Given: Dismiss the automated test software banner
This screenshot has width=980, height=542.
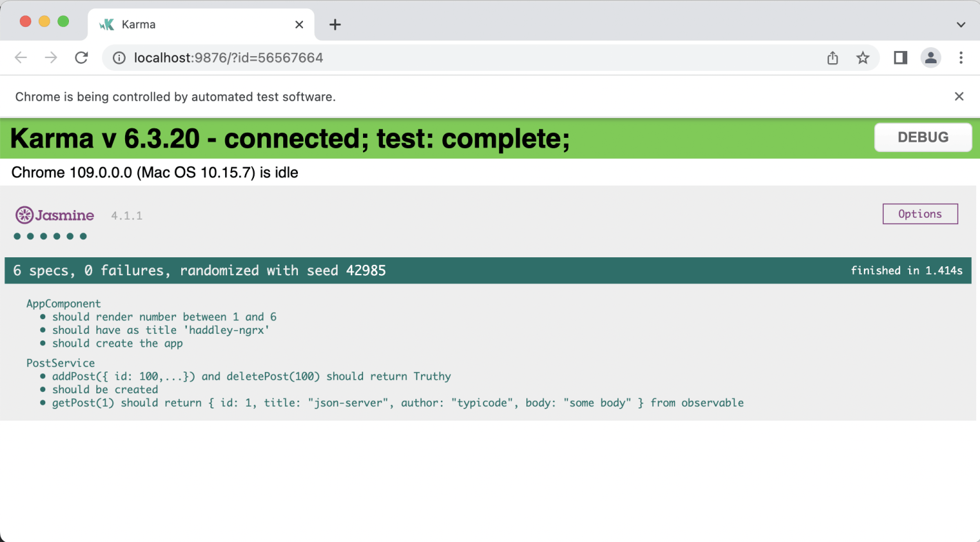Looking at the screenshot, I should (x=959, y=96).
